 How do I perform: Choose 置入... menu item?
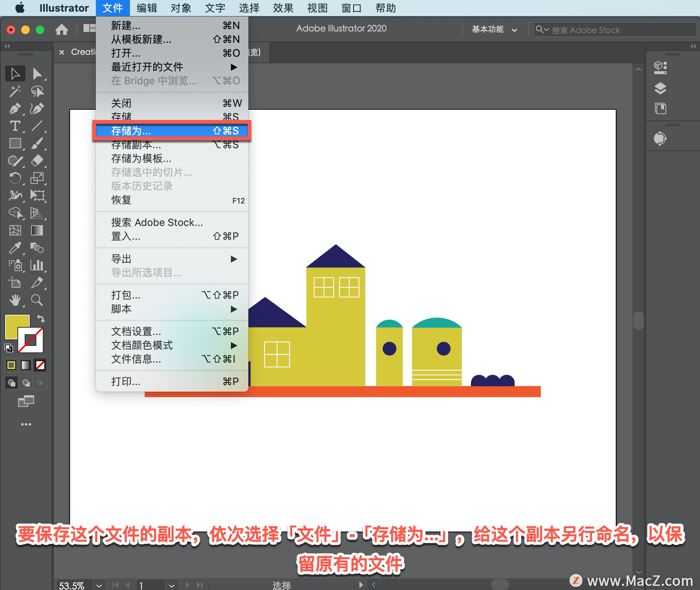pos(172,236)
